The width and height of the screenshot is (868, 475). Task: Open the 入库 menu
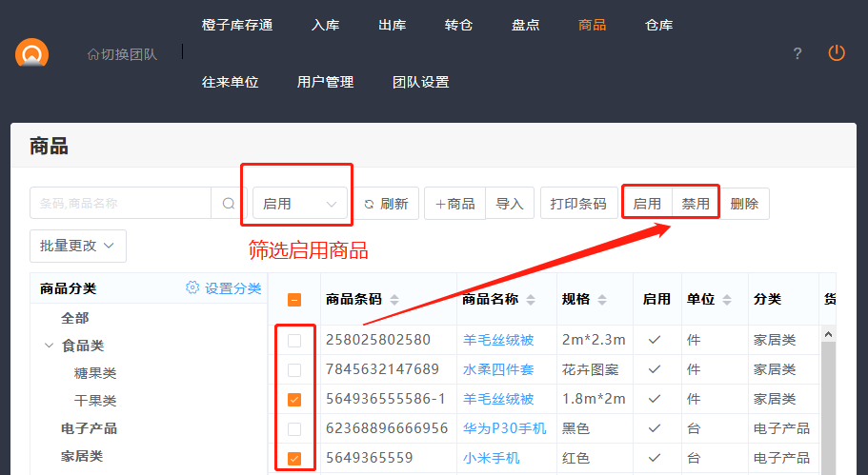click(325, 25)
